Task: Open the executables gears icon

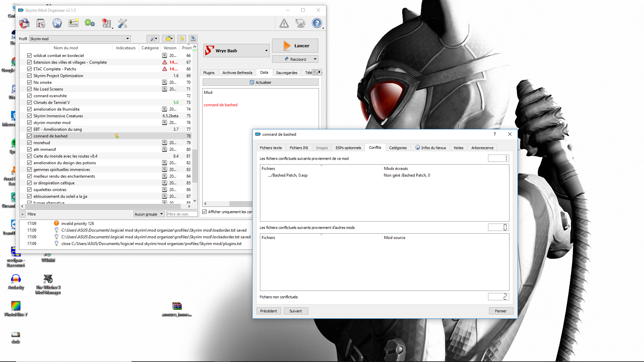Action: (90, 23)
